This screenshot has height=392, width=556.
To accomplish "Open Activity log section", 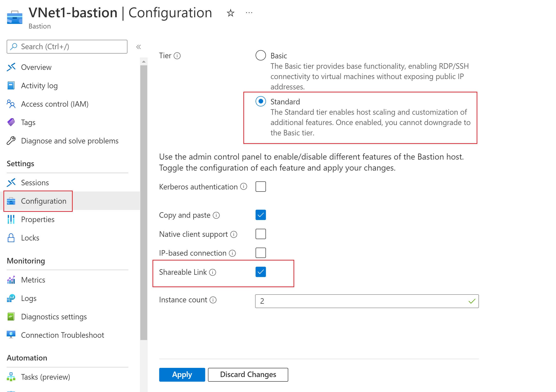I will click(40, 85).
